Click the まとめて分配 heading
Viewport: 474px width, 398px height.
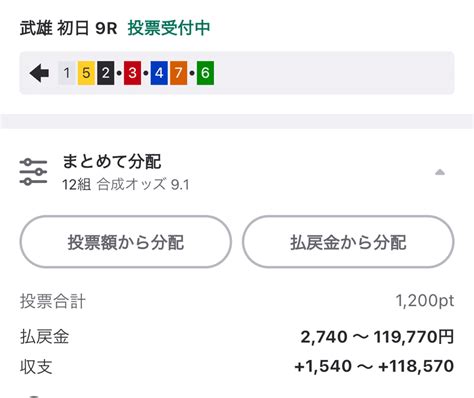(112, 162)
